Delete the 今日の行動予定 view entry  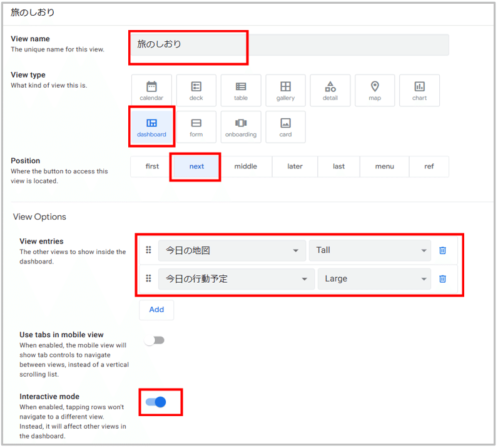442,279
